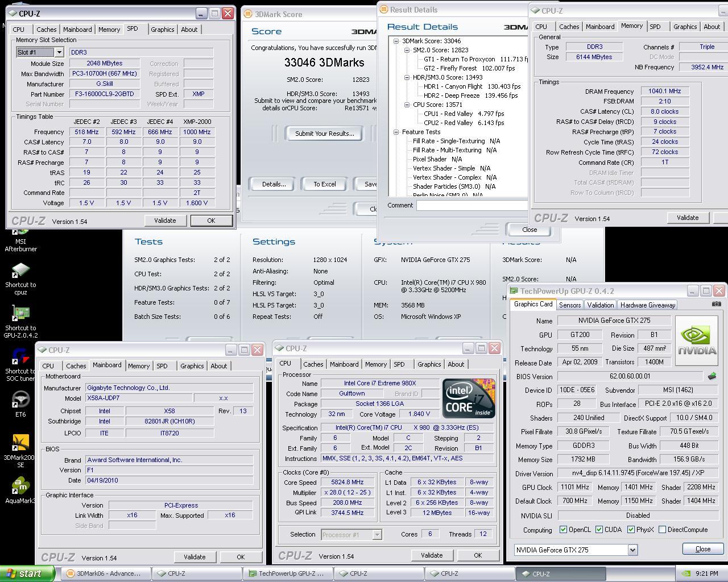
Task: Click Validate in SPD CPU-Z window
Action: tap(165, 221)
